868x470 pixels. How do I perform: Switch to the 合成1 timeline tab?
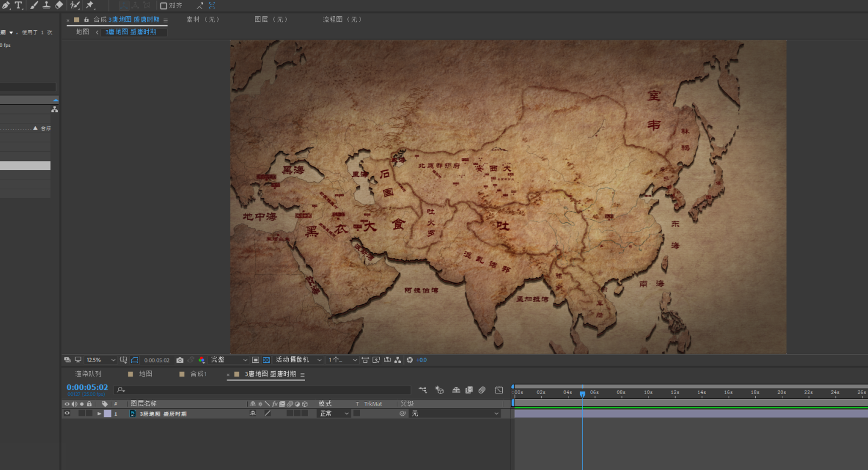(198, 374)
